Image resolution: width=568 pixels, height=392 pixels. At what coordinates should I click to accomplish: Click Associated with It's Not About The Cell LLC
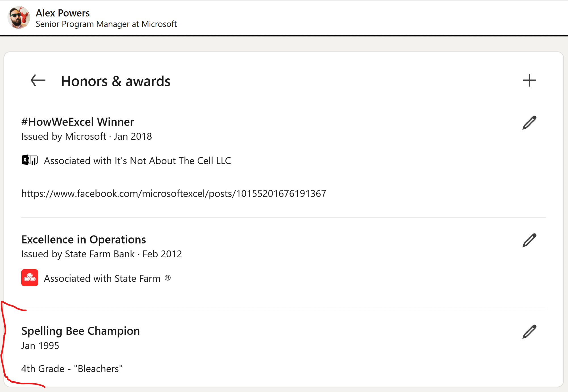pyautogui.click(x=137, y=161)
